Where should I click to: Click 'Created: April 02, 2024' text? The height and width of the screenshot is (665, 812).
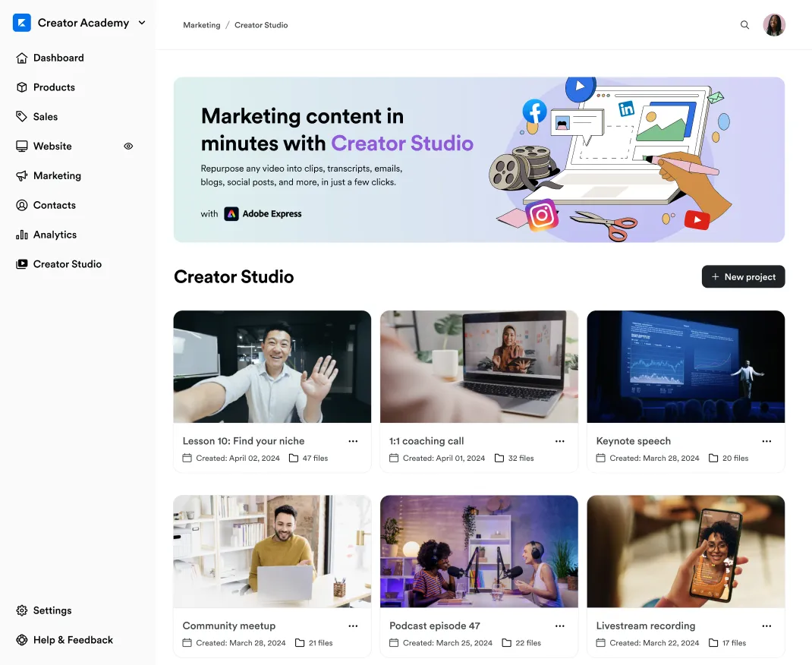[238, 459]
